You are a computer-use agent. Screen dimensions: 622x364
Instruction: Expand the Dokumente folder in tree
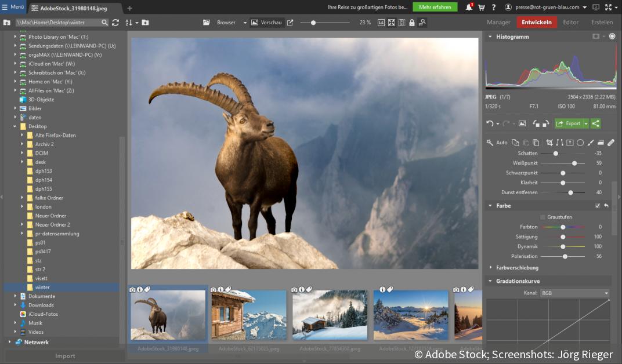coord(16,296)
